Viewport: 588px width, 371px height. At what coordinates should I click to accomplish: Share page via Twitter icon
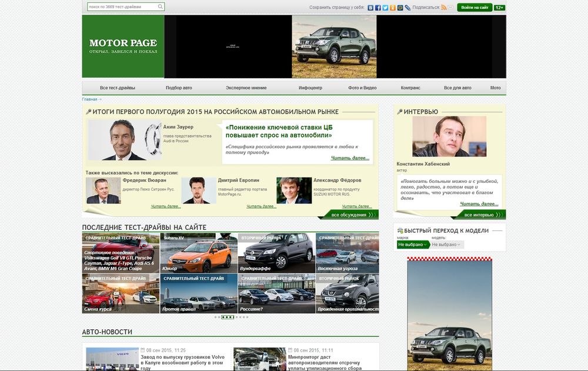point(385,8)
